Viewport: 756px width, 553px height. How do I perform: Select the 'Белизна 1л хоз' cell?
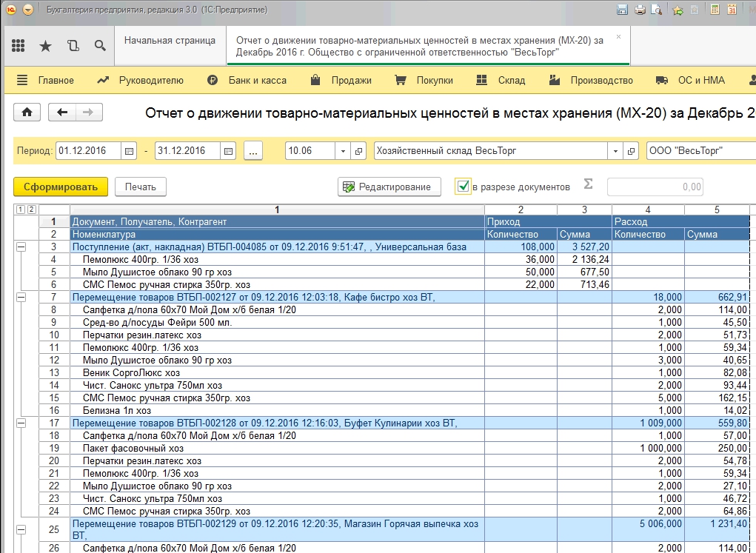coord(277,410)
